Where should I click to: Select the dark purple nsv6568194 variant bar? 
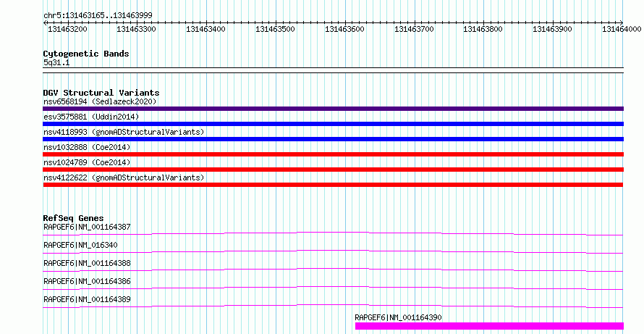pyautogui.click(x=333, y=109)
